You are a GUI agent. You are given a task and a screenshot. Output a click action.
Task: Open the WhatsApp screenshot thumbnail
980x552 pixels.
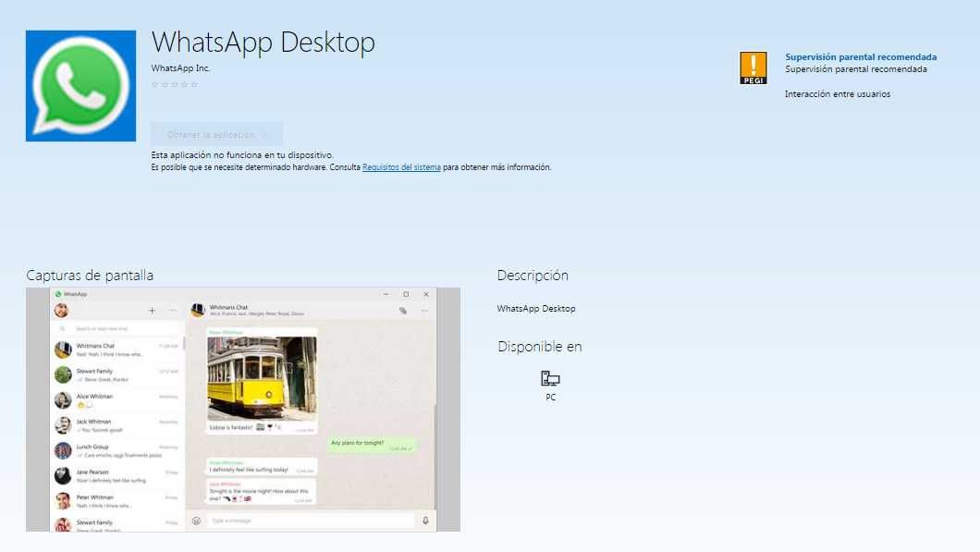243,410
